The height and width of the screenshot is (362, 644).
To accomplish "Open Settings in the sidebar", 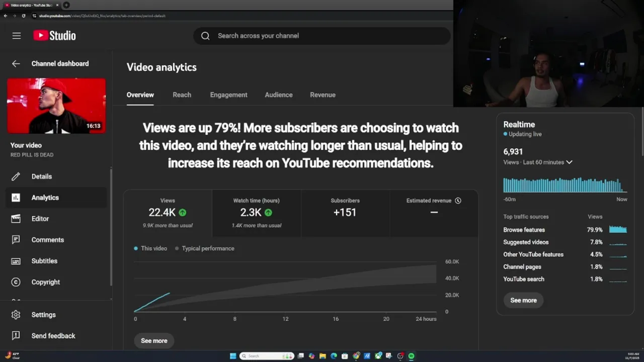I will (x=56, y=315).
